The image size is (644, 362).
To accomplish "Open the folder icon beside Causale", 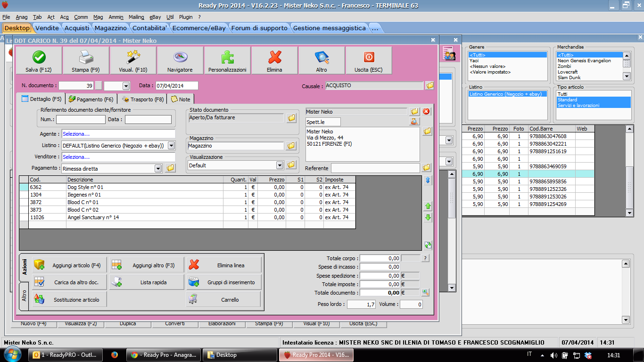I will (x=429, y=86).
